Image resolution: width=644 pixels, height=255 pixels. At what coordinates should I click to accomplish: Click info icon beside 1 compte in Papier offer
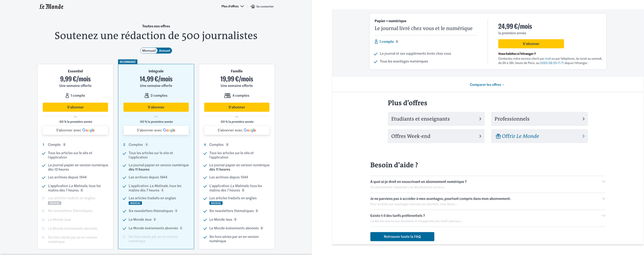pos(397,42)
